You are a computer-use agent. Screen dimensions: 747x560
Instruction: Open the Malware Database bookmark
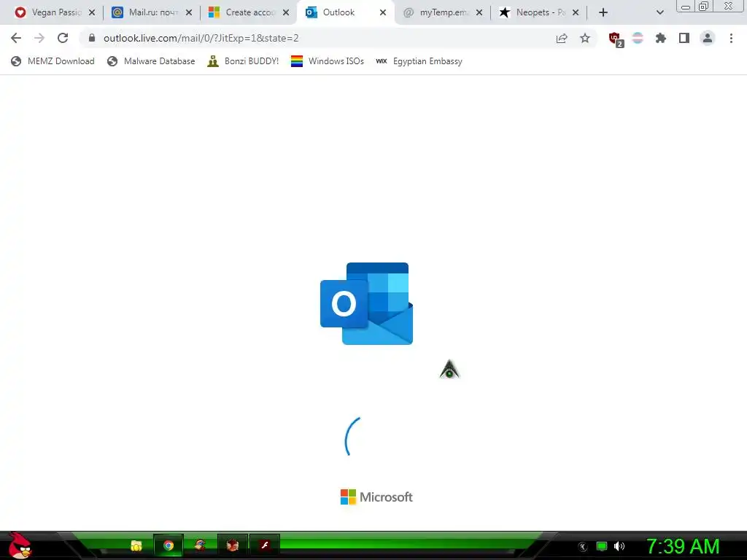[151, 61]
